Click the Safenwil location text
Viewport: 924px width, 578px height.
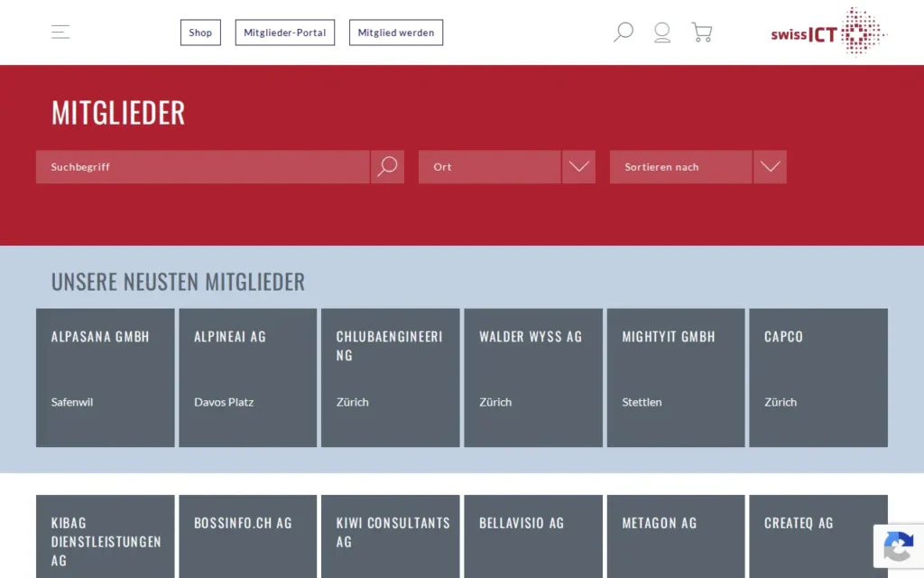click(72, 402)
